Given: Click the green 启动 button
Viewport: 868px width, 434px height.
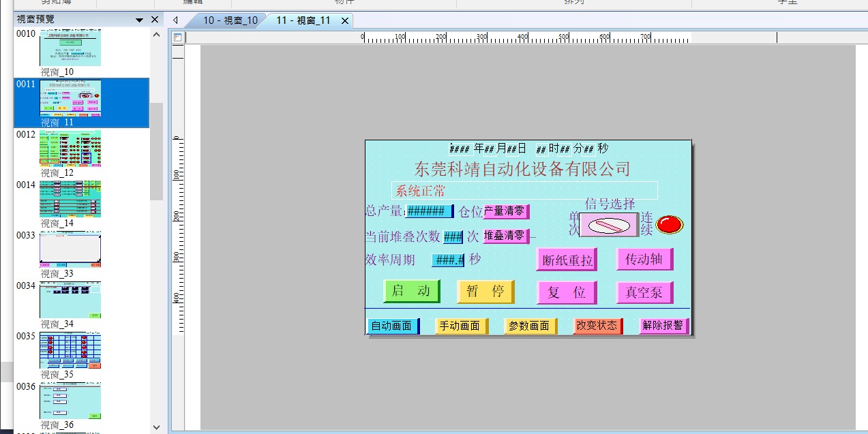Looking at the screenshot, I should [411, 291].
